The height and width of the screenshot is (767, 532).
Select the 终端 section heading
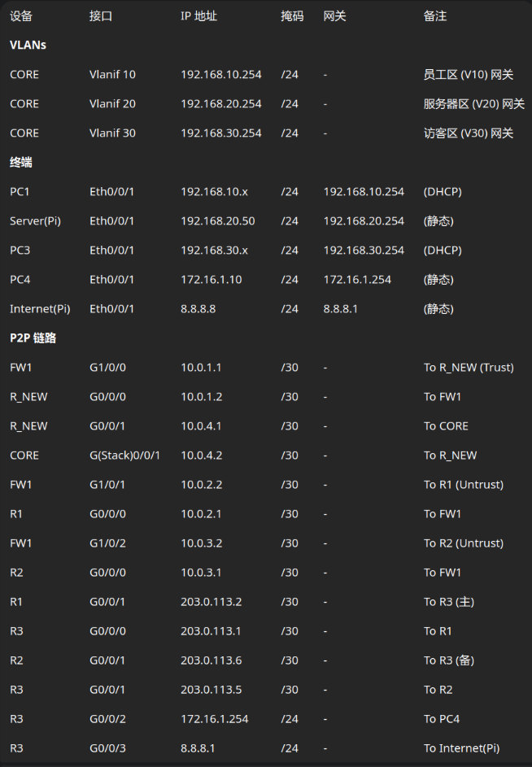click(21, 163)
